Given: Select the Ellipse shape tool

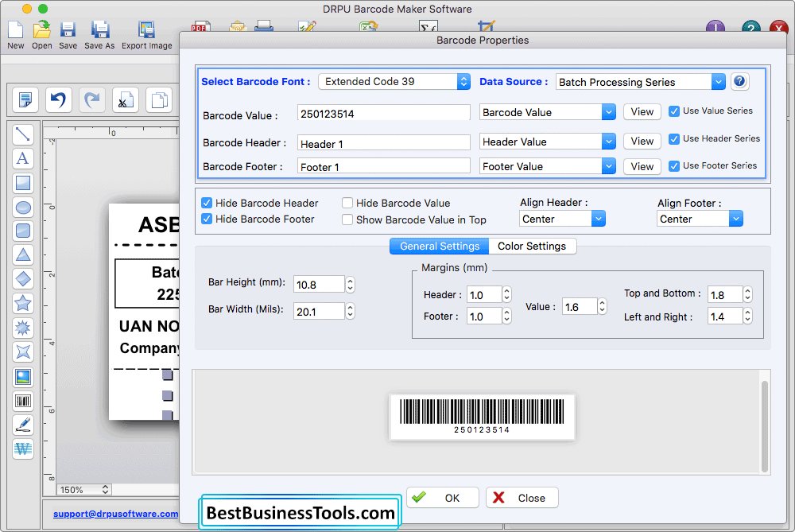Looking at the screenshot, I should pos(23,207).
